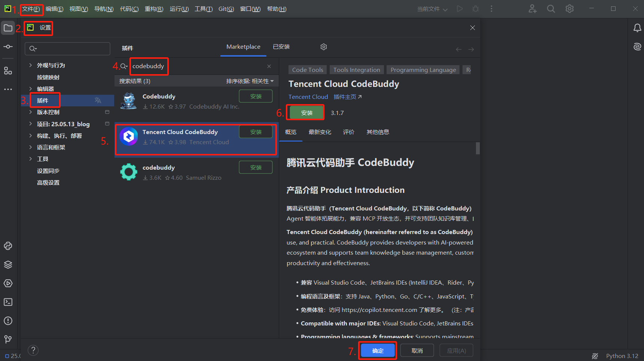Open the 评价 tab
This screenshot has width=644, height=361.
(x=349, y=132)
